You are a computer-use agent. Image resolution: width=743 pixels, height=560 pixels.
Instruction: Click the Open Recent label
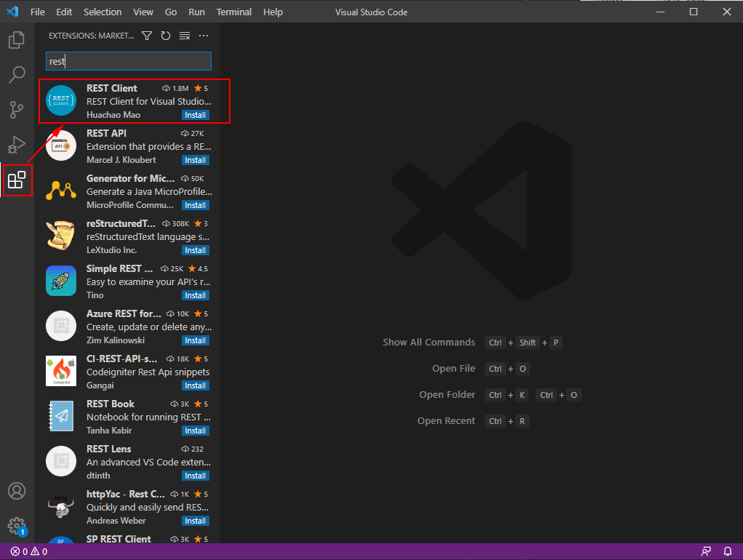click(446, 420)
